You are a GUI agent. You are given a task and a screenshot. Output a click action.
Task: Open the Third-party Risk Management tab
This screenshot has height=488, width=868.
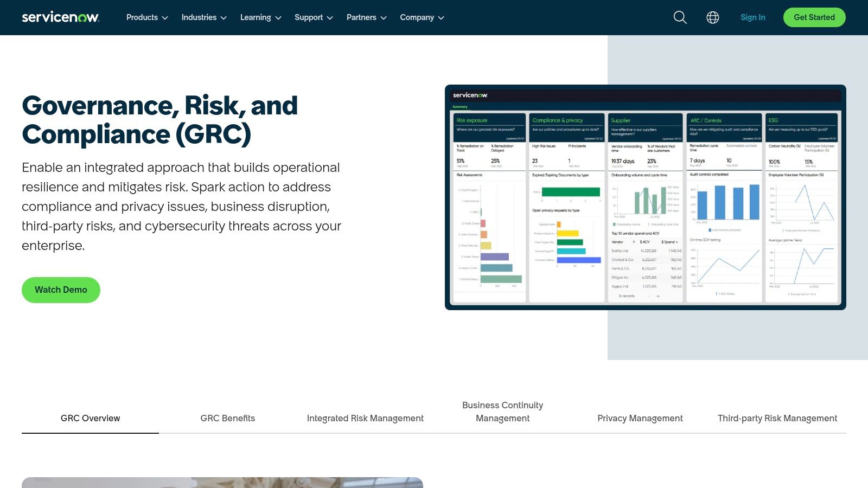[777, 418]
